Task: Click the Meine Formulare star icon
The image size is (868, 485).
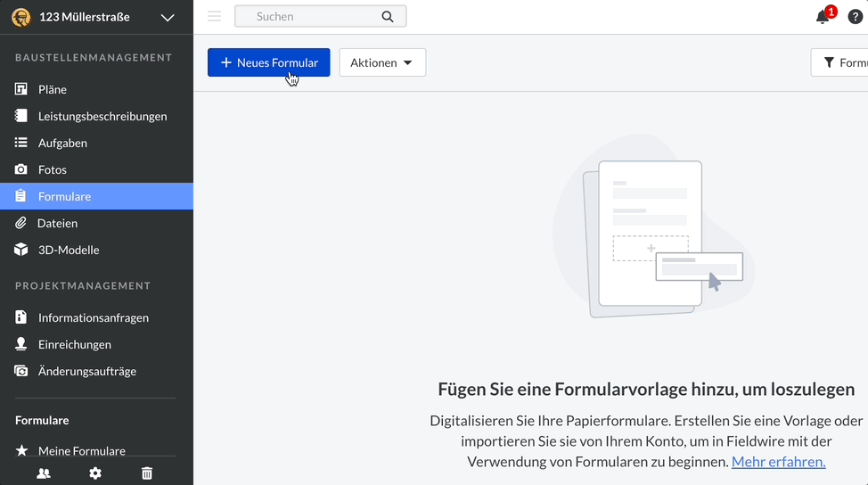Action: [x=21, y=450]
